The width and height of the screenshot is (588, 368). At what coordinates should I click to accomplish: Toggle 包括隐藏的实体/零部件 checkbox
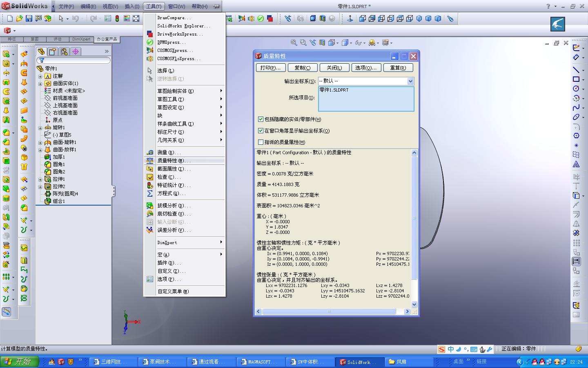coord(261,119)
